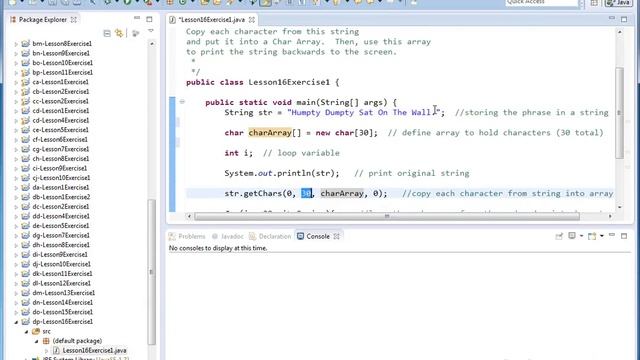640x360 pixels.
Task: Select de-Lesson5Exercise1 project
Action: pos(60,226)
